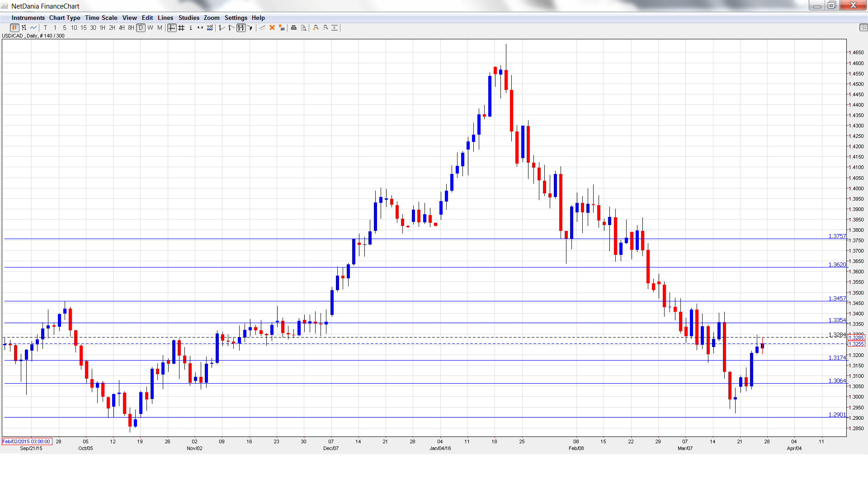The image size is (868, 488).
Task: Open the Chart Type menu
Action: click(x=65, y=18)
